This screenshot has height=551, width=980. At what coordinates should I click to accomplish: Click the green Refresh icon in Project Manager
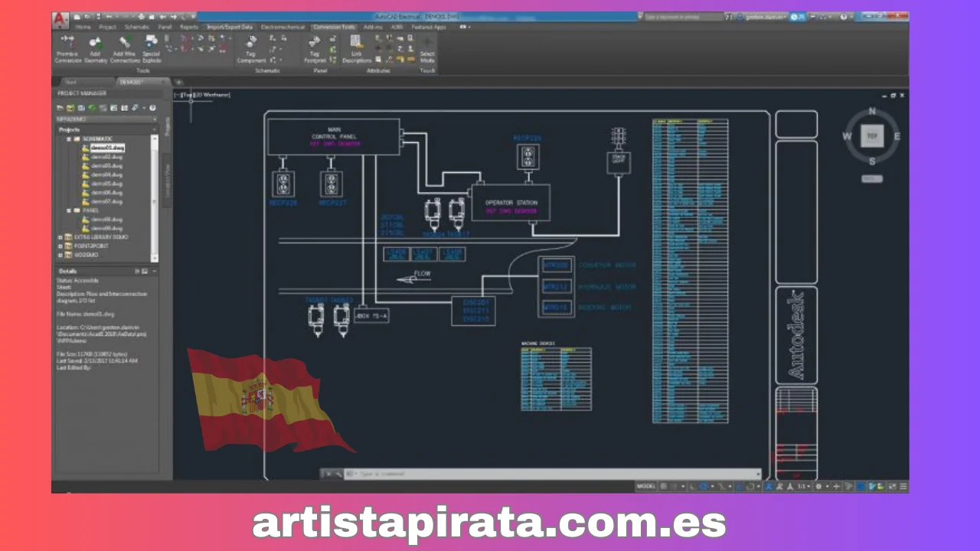click(x=92, y=108)
